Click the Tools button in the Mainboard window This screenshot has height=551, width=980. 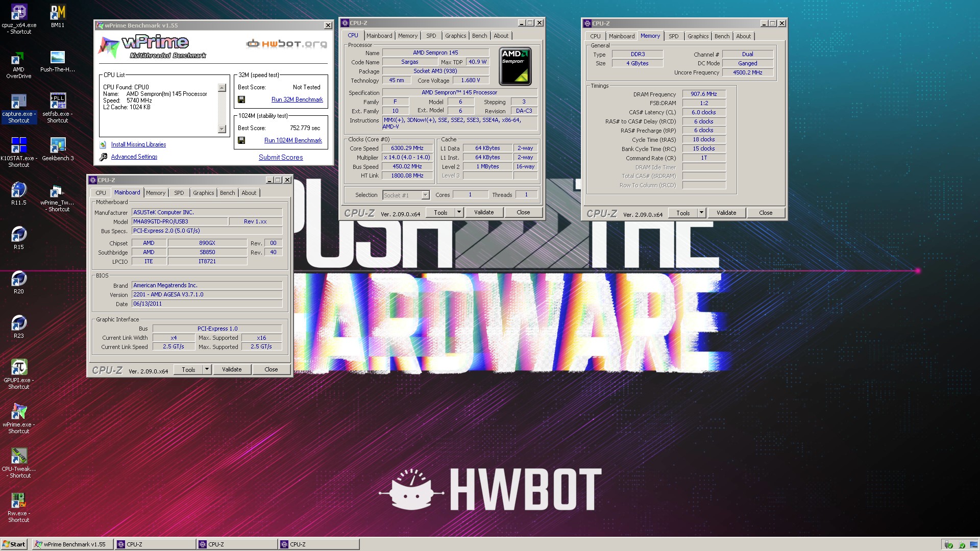tap(188, 369)
